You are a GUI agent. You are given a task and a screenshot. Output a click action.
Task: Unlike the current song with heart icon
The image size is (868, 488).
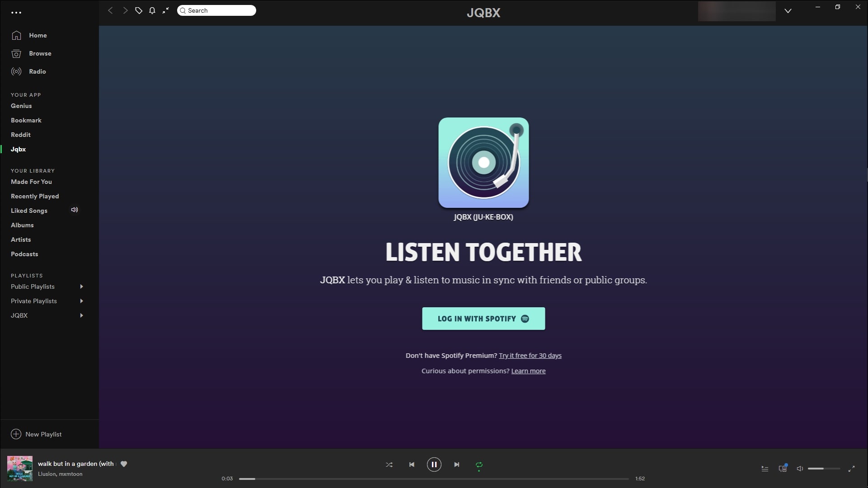[124, 464]
